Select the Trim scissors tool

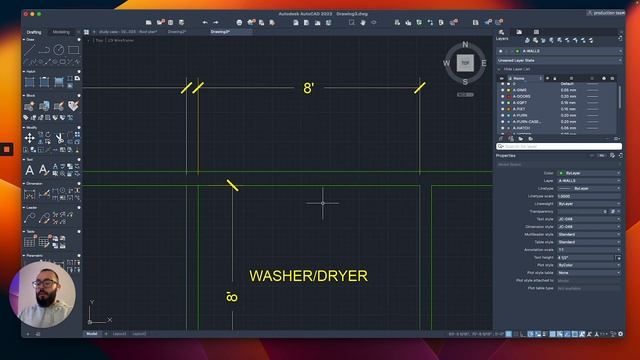click(x=60, y=138)
